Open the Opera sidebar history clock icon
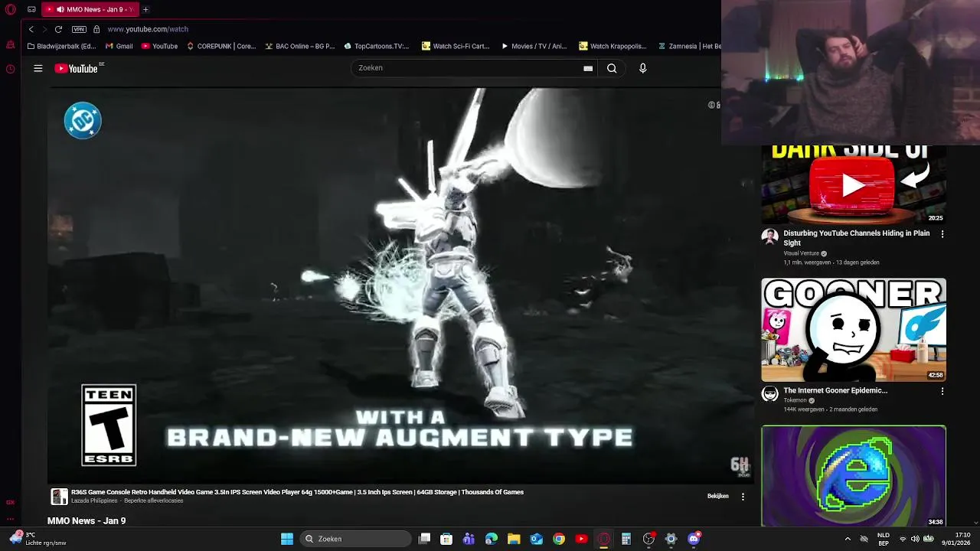This screenshot has height=551, width=980. point(10,69)
